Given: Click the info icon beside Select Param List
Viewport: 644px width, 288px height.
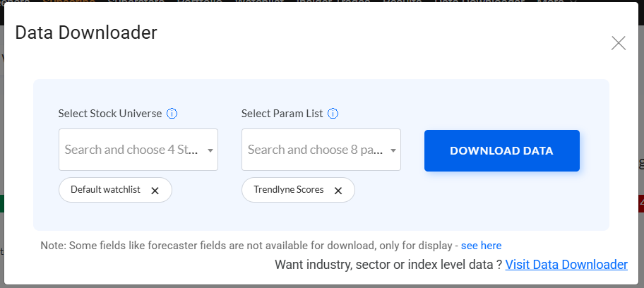Looking at the screenshot, I should (x=333, y=113).
